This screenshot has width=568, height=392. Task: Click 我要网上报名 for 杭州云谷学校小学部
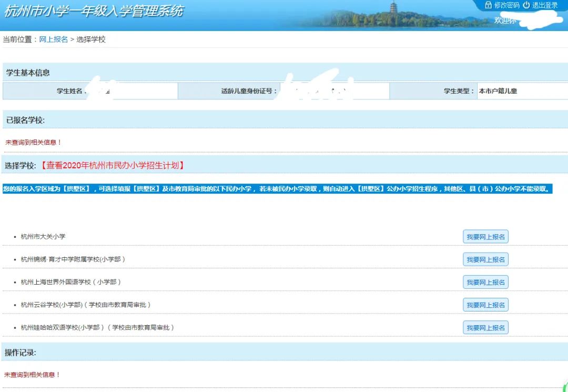click(x=485, y=304)
